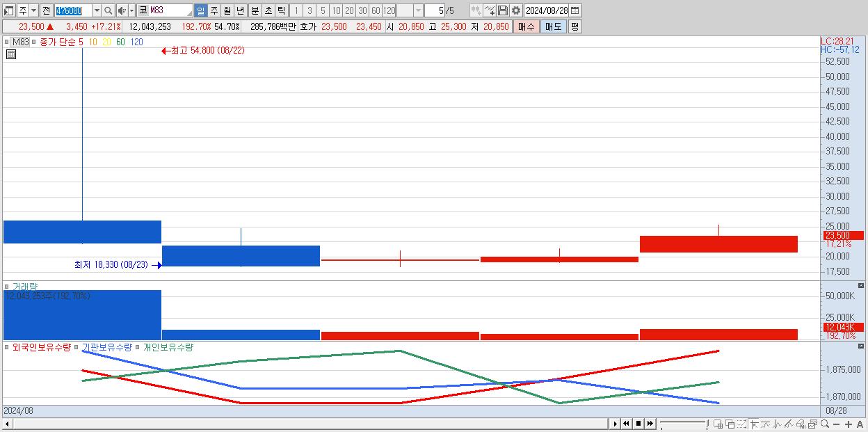Select the 틱 (tick) period button

tap(281, 10)
